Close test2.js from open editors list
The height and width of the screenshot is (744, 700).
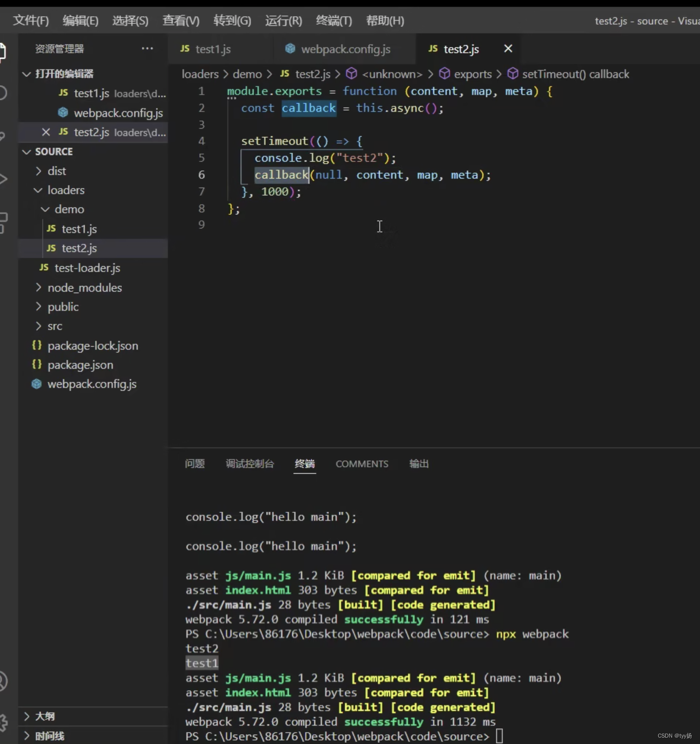point(46,132)
